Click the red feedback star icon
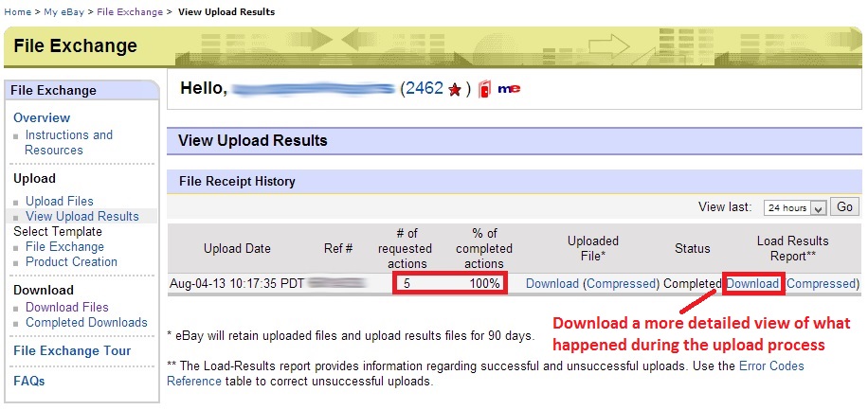Viewport: 868px width, 410px height. (x=455, y=89)
